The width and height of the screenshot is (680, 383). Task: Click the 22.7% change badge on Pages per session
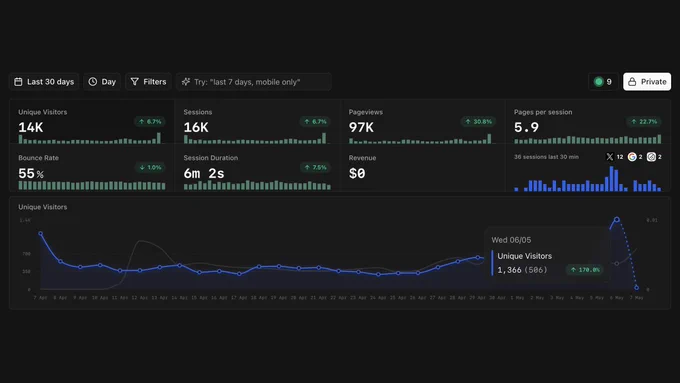(644, 122)
